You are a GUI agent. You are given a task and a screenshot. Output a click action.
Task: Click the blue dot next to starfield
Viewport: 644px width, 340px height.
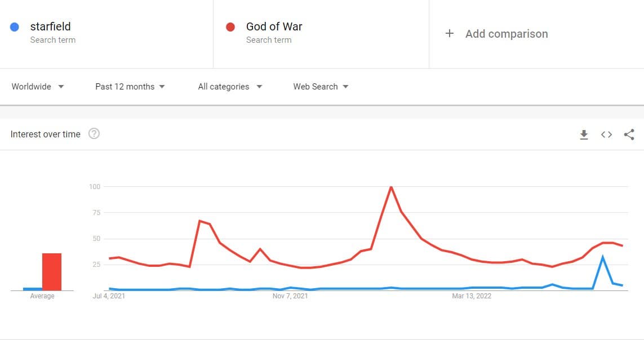tap(15, 26)
